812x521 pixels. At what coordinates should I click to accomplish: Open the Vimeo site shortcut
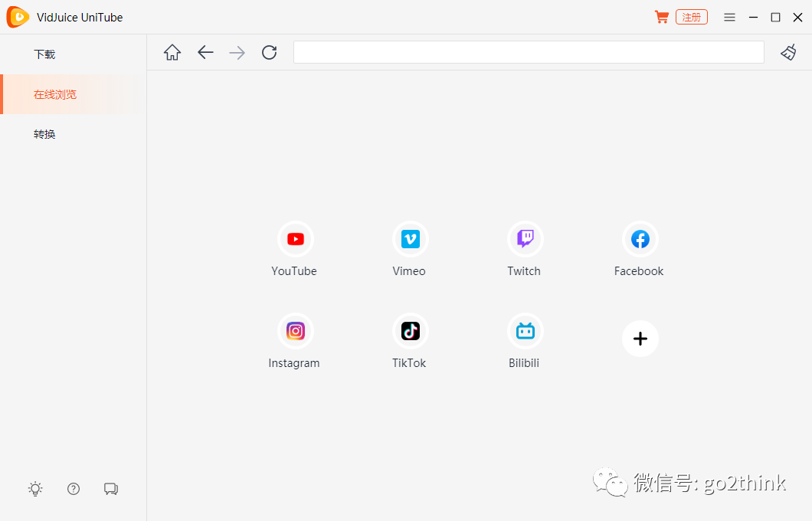(x=410, y=239)
